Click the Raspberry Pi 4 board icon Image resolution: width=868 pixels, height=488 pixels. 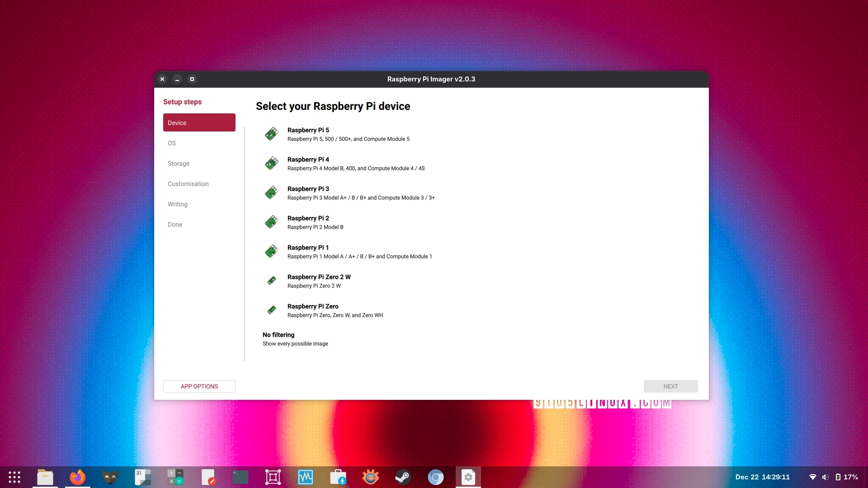[271, 163]
